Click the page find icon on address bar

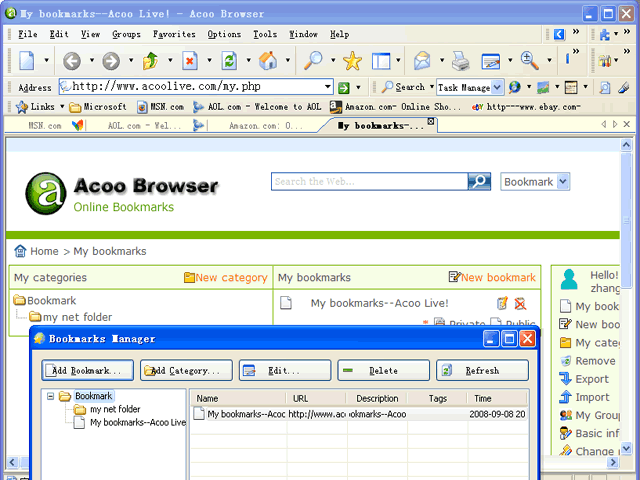point(604,87)
